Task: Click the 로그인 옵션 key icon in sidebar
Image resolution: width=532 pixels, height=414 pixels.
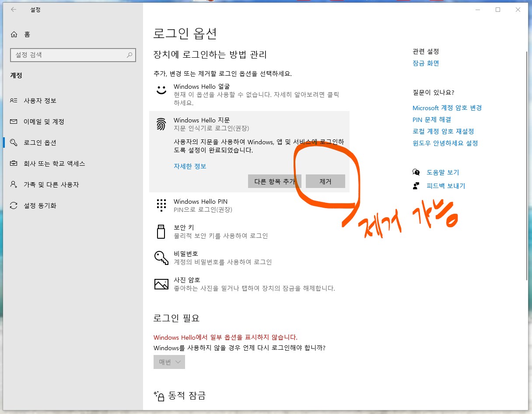Action: coord(14,143)
